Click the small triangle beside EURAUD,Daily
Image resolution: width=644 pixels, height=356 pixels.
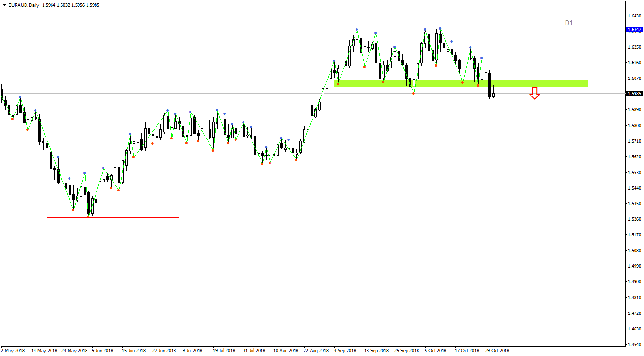[x=4, y=5]
